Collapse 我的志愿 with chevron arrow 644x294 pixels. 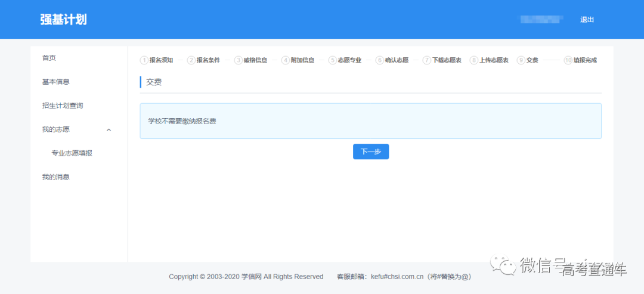[x=109, y=130]
